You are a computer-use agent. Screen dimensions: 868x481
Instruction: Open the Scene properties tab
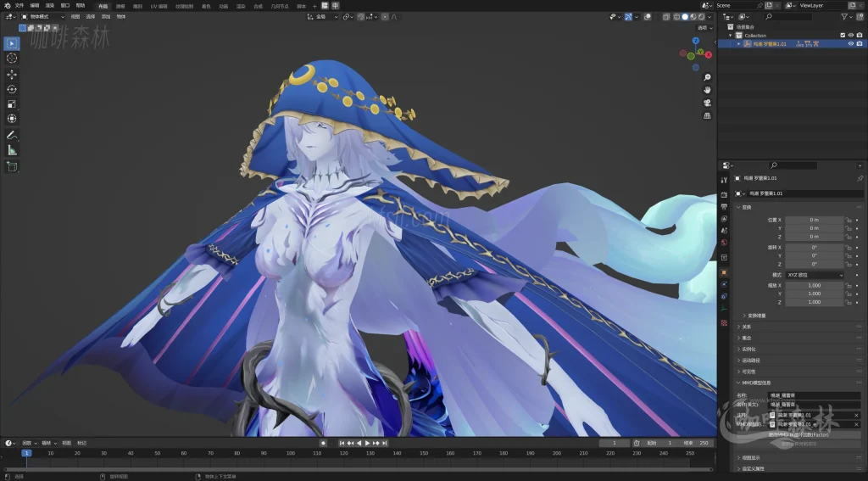724,231
